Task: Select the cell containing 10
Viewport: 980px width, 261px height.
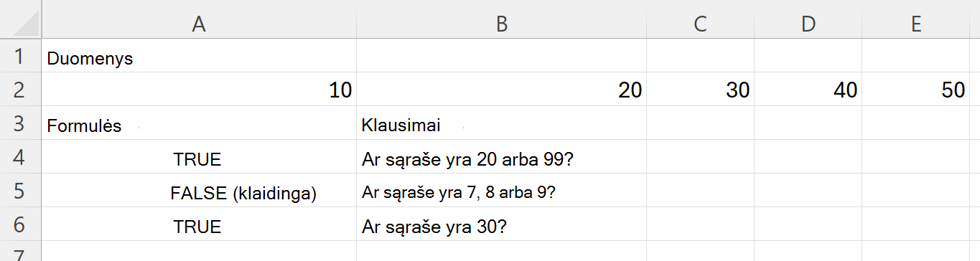Action: pyautogui.click(x=199, y=90)
